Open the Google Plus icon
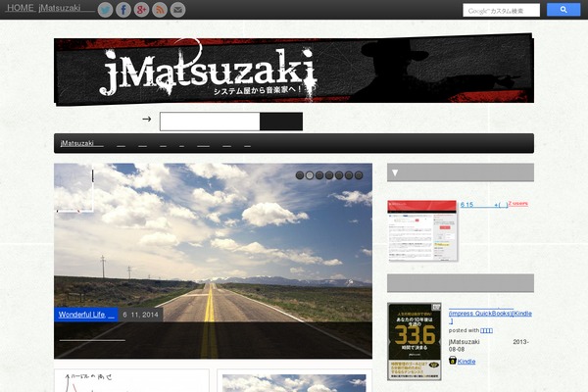 click(141, 10)
